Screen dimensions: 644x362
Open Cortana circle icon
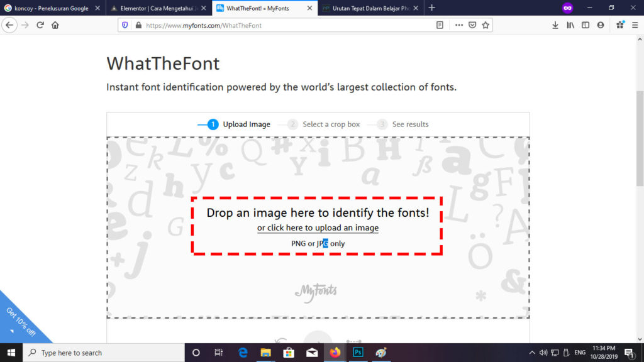(x=196, y=353)
